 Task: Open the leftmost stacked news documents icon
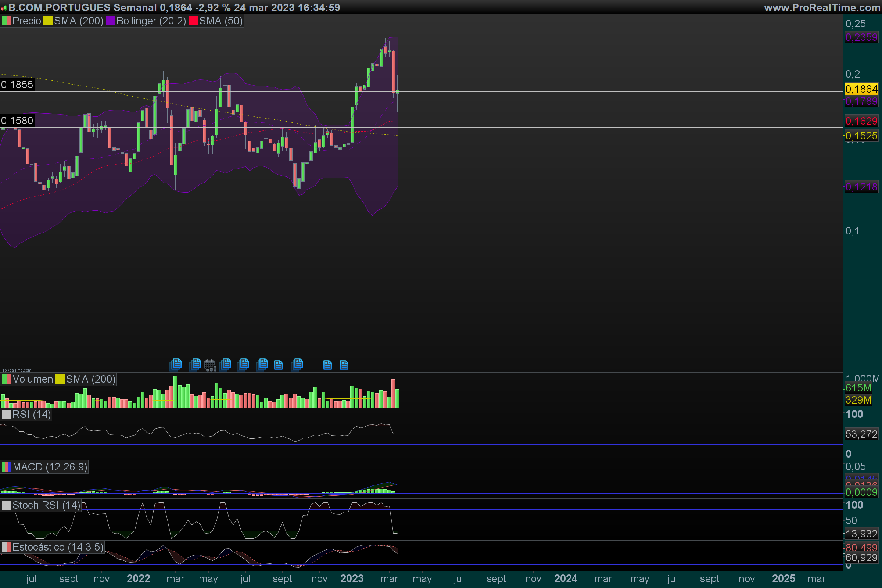[x=176, y=364]
